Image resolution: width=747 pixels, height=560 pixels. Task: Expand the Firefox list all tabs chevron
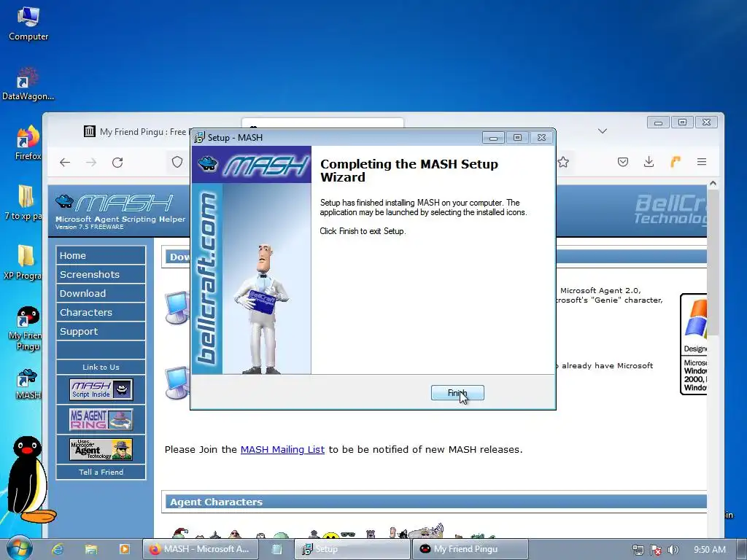coord(602,131)
